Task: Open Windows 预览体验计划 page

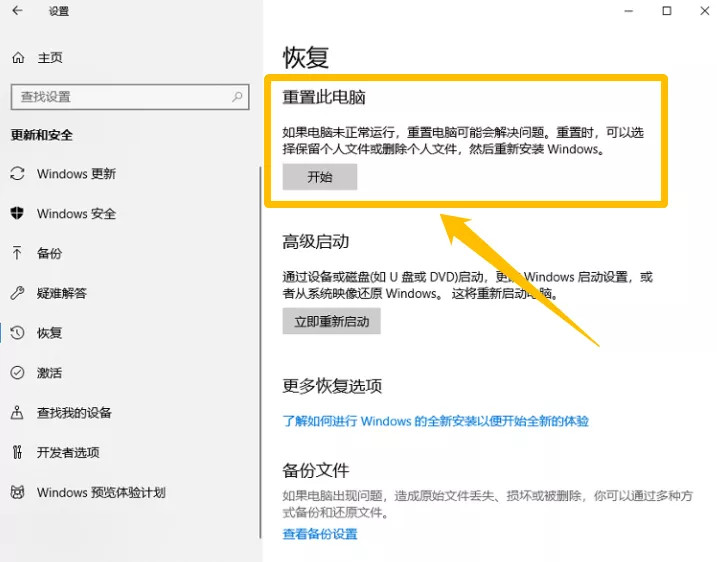Action: coord(101,492)
